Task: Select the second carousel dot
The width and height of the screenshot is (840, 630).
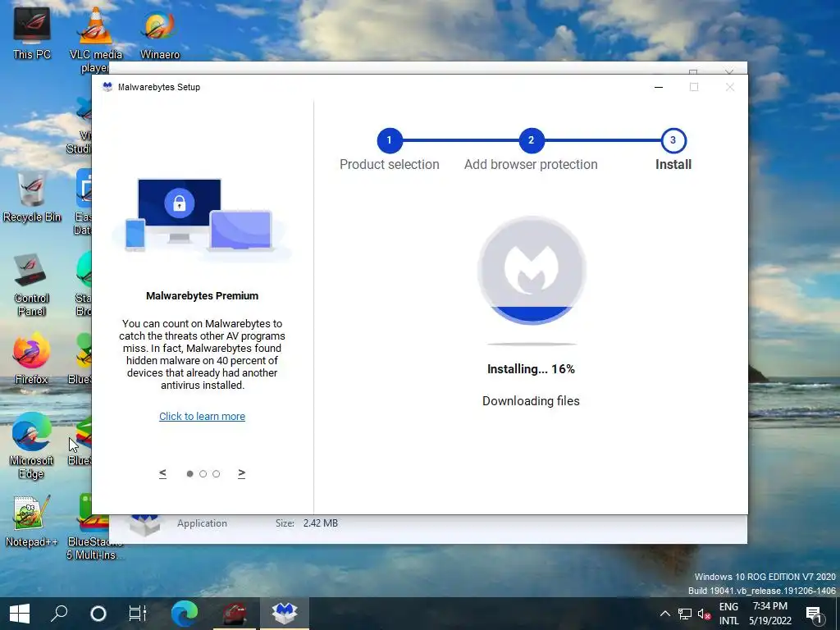Action: tap(203, 473)
